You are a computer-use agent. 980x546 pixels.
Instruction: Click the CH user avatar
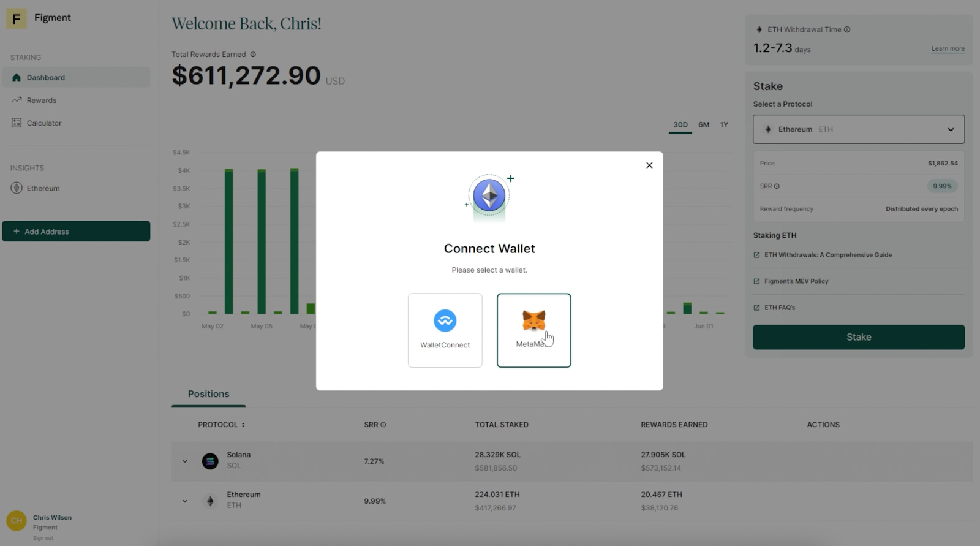tap(17, 521)
